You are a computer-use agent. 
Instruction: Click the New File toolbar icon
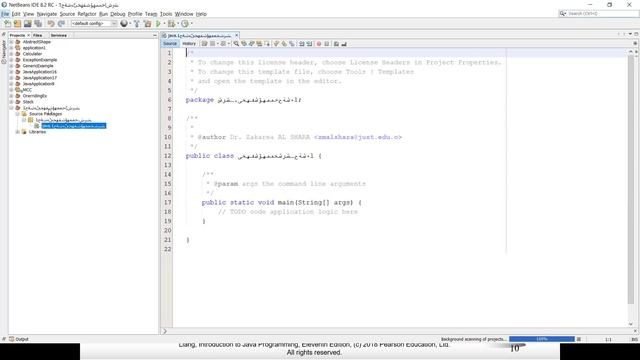(7, 24)
